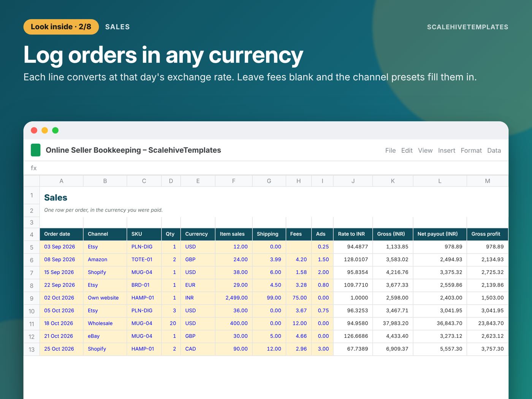Screen dimensions: 532x399
Task: Select the 2,499.00 item sales cell
Action: pyautogui.click(x=234, y=298)
